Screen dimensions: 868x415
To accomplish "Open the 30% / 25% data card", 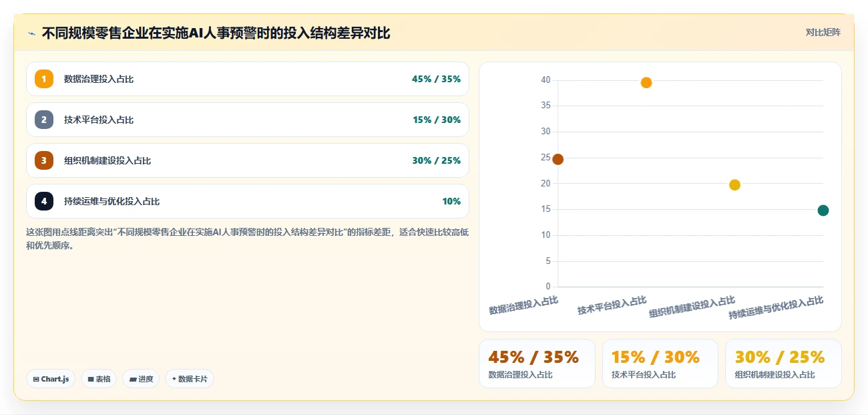I will (x=783, y=364).
